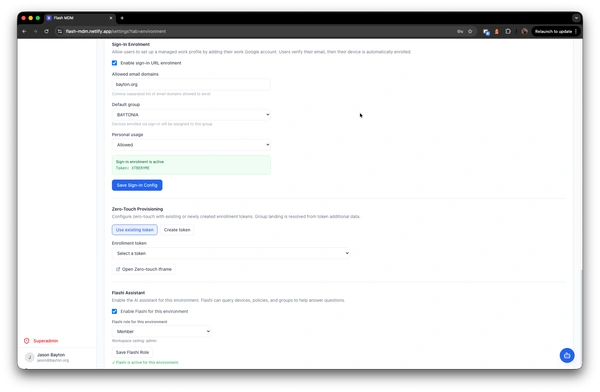The height and width of the screenshot is (392, 600).
Task: Click the browser forward arrow
Action: 35,31
